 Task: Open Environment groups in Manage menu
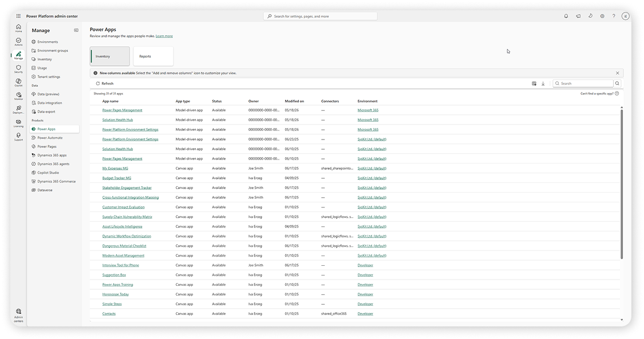54,50
